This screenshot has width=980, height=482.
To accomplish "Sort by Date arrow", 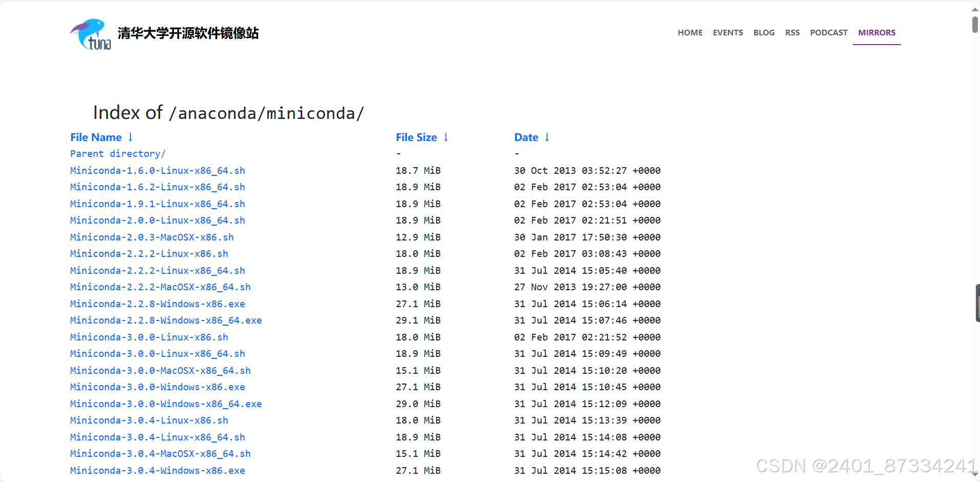I will [547, 137].
